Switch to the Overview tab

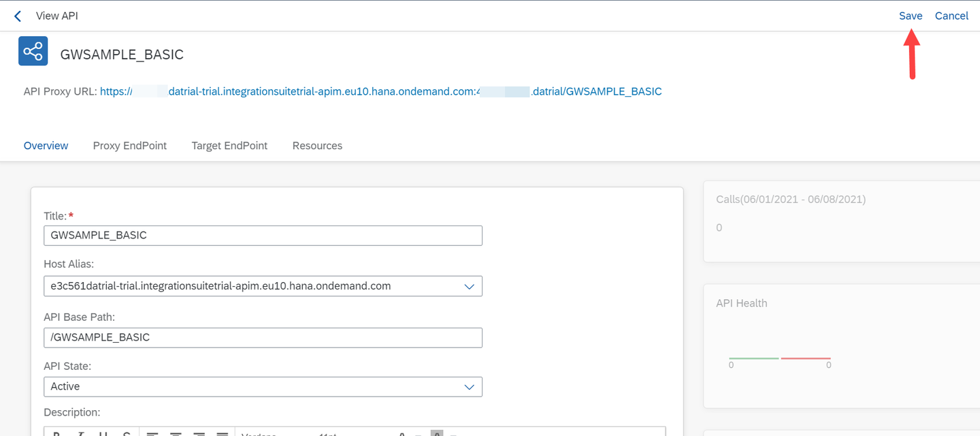pyautogui.click(x=46, y=146)
